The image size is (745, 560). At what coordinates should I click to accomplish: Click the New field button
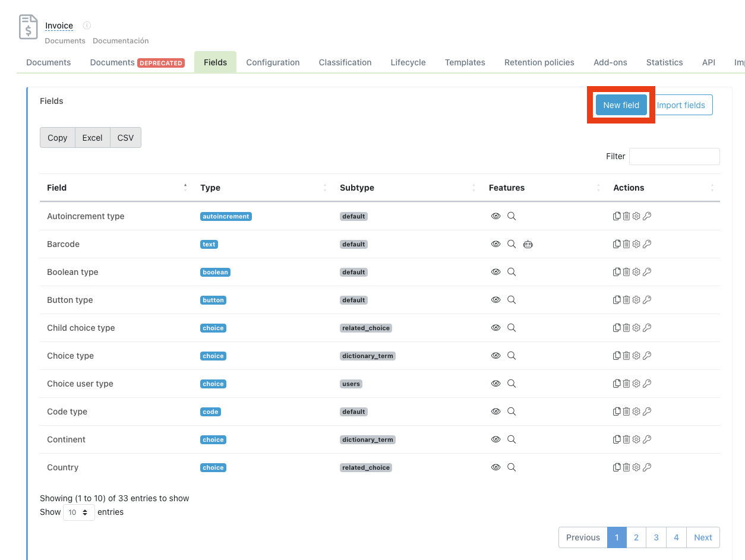pyautogui.click(x=621, y=105)
